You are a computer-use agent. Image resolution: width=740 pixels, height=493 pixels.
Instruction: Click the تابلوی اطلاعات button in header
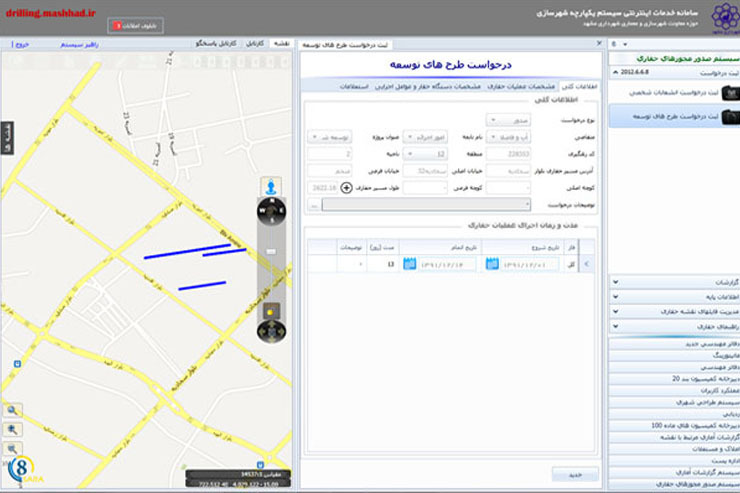coord(135,25)
